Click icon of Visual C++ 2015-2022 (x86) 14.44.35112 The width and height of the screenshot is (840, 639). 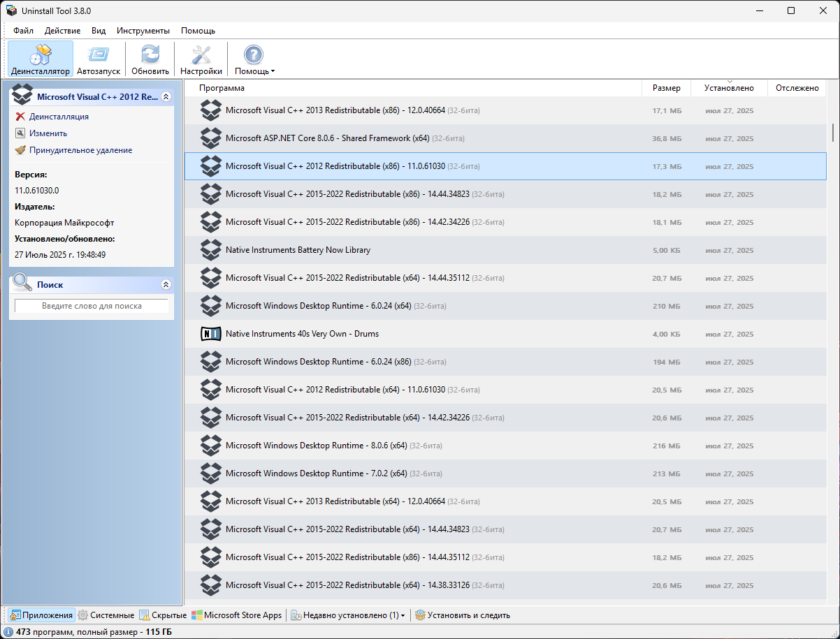tap(210, 557)
